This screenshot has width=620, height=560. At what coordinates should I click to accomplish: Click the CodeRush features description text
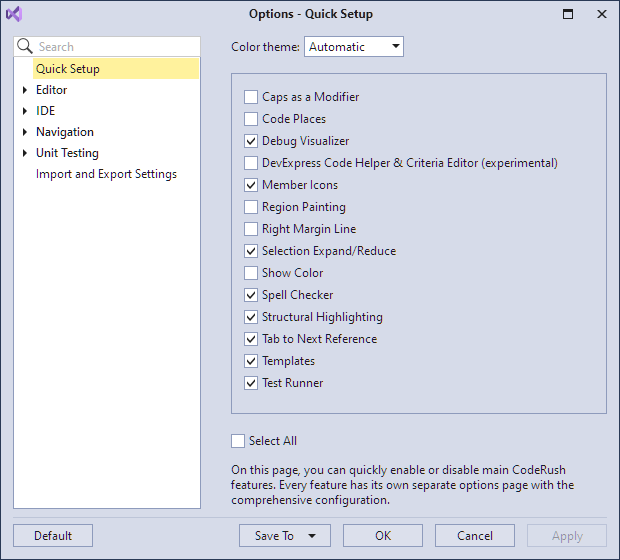[x=403, y=485]
